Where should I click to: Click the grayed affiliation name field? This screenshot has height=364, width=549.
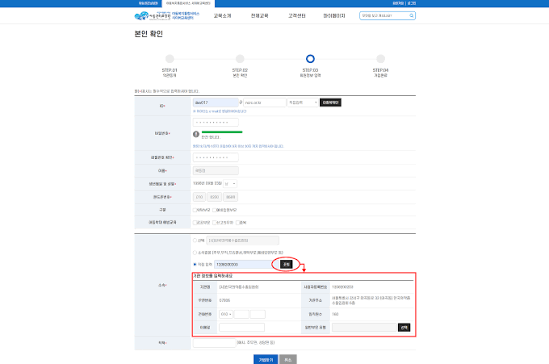click(x=243, y=240)
